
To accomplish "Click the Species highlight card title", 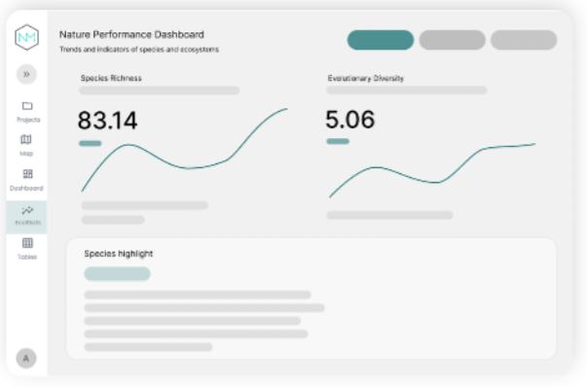I will click(119, 254).
